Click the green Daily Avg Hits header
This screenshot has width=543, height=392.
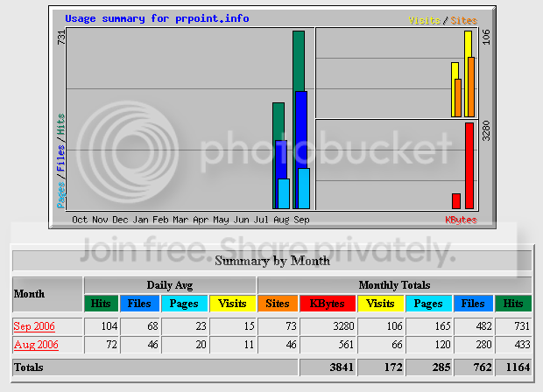click(101, 304)
